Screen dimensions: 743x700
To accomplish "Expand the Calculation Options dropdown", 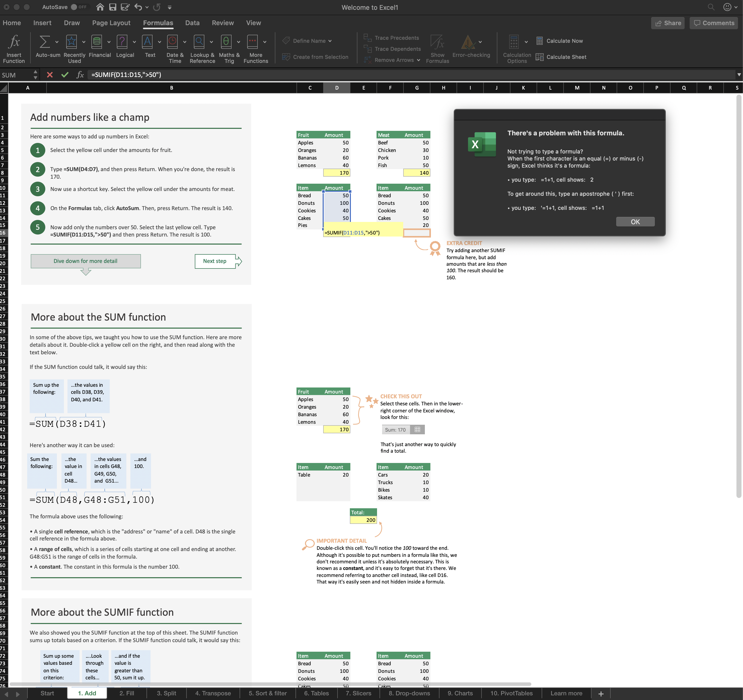I will tap(526, 42).
